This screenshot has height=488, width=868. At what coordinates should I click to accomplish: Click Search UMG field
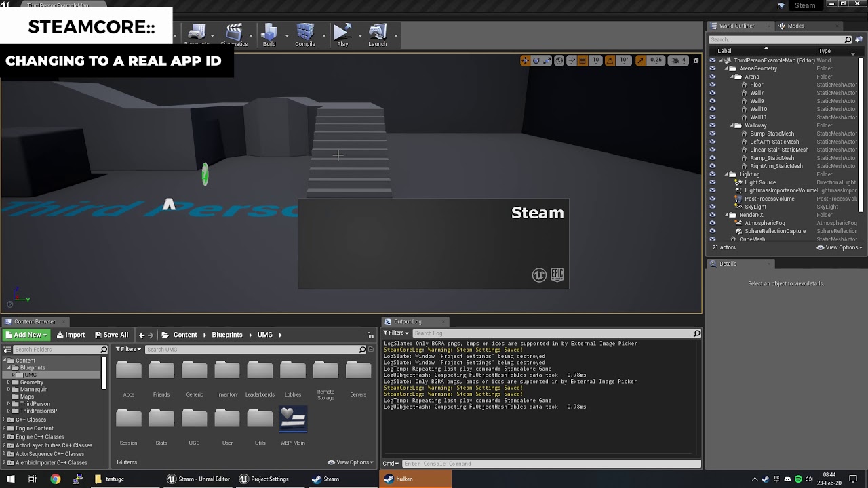[256, 350]
